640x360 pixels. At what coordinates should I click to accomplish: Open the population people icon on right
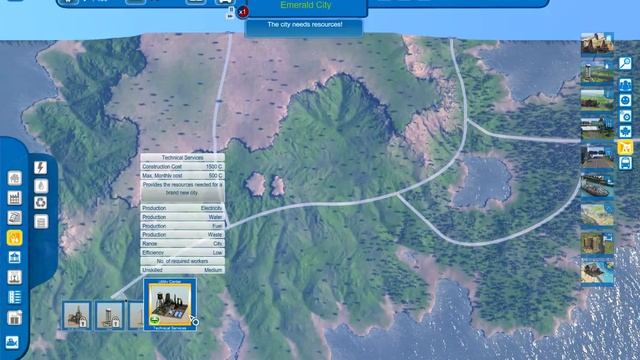pyautogui.click(x=625, y=85)
